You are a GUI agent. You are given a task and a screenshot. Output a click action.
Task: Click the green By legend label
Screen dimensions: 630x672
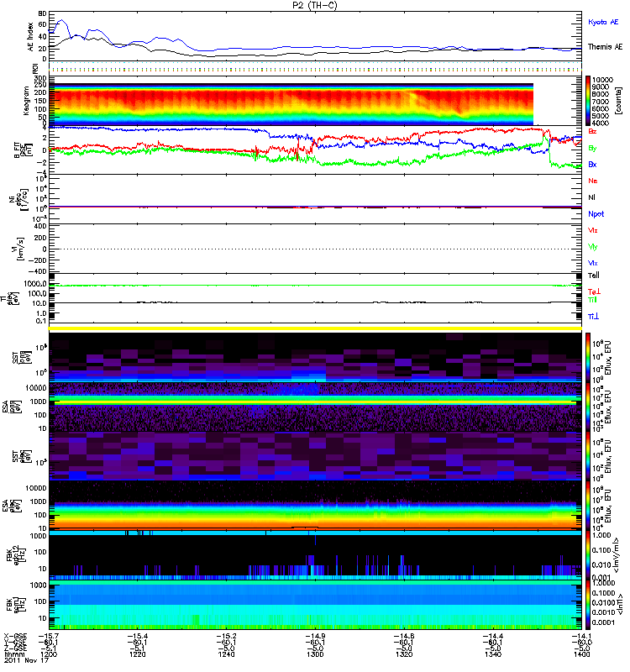coord(593,148)
